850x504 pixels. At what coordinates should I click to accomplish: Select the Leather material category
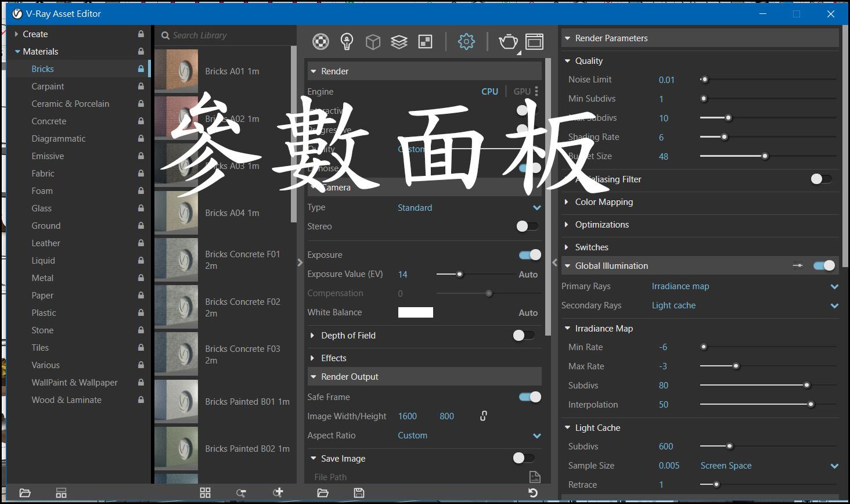[46, 243]
